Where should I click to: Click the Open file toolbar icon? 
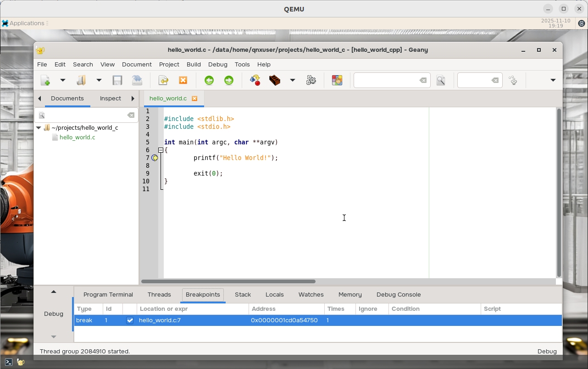pyautogui.click(x=81, y=80)
